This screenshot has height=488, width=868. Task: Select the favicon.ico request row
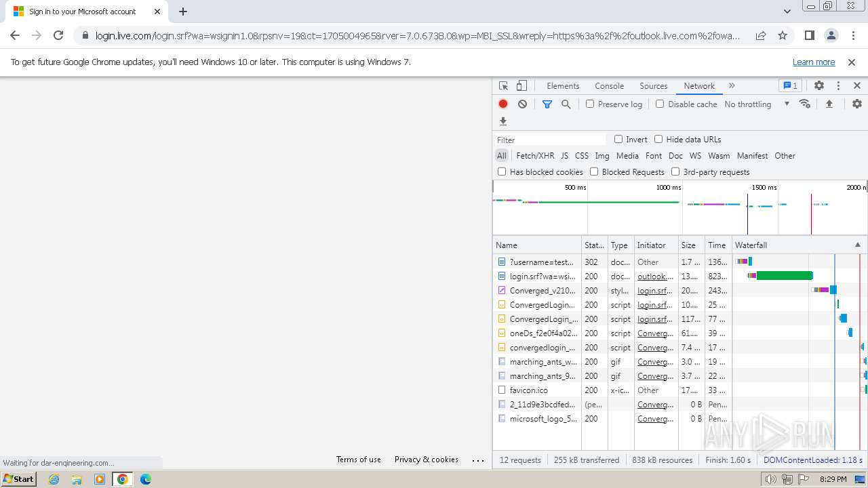click(x=680, y=390)
